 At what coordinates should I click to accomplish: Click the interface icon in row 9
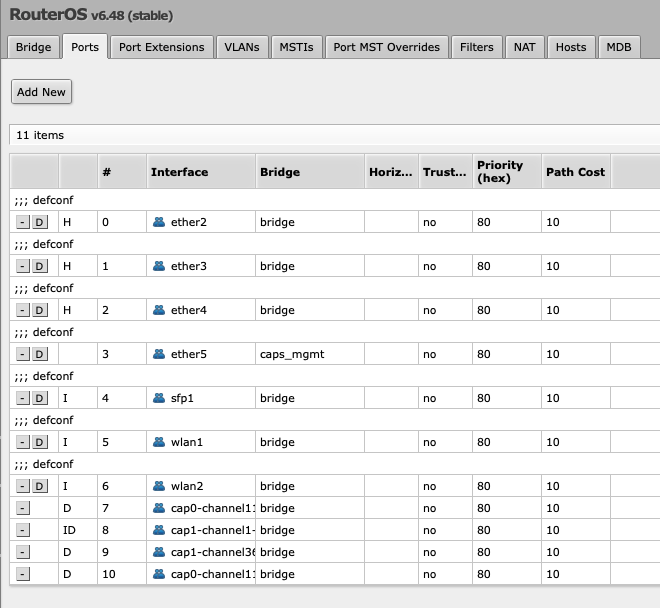pos(159,552)
